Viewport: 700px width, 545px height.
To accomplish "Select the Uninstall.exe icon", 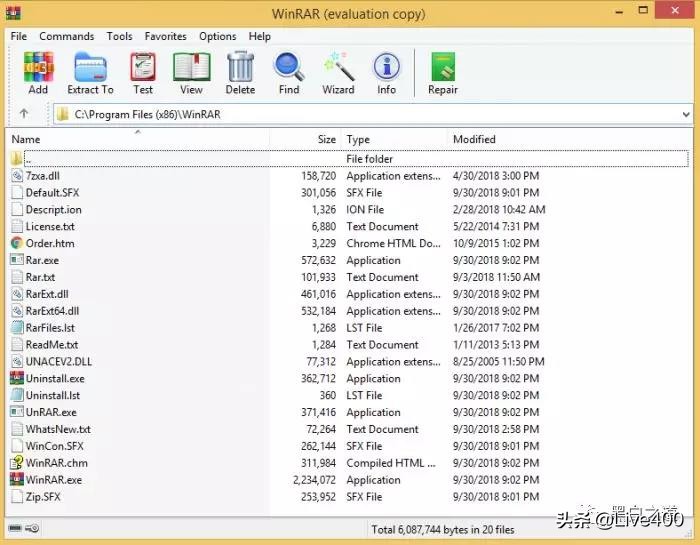I will tap(17, 379).
